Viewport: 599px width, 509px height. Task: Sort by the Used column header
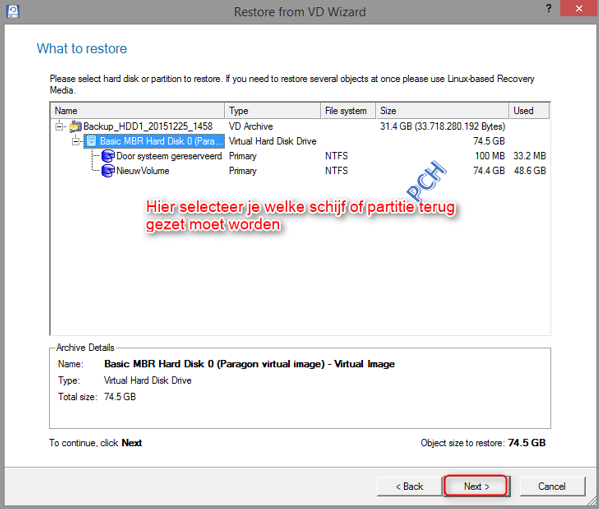click(529, 111)
